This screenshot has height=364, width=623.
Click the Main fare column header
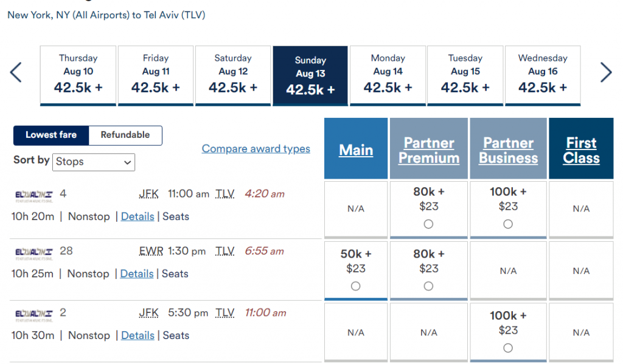point(355,148)
